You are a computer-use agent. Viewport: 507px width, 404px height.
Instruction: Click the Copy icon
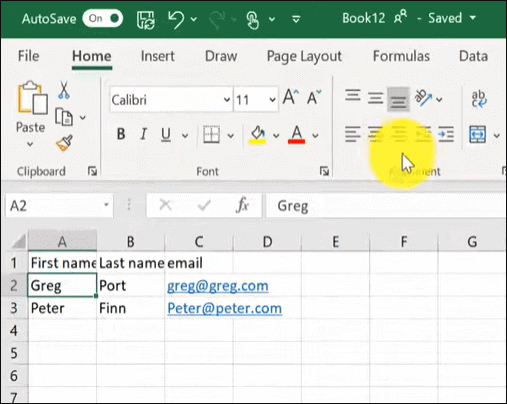[x=64, y=117]
